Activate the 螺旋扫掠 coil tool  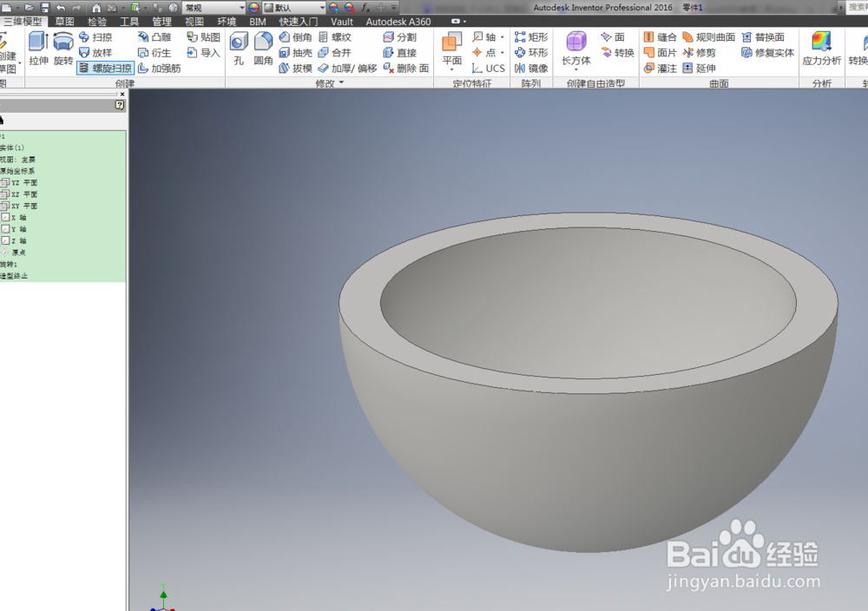(x=105, y=68)
